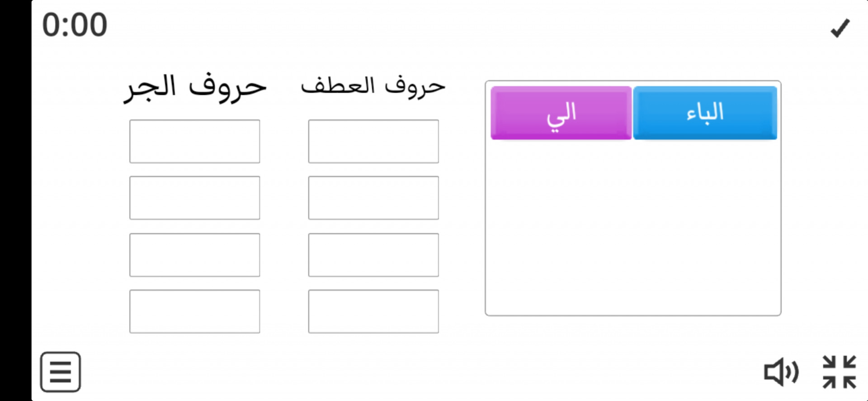The width and height of the screenshot is (868, 401).
Task: Open the hamburger menu icon
Action: (61, 372)
